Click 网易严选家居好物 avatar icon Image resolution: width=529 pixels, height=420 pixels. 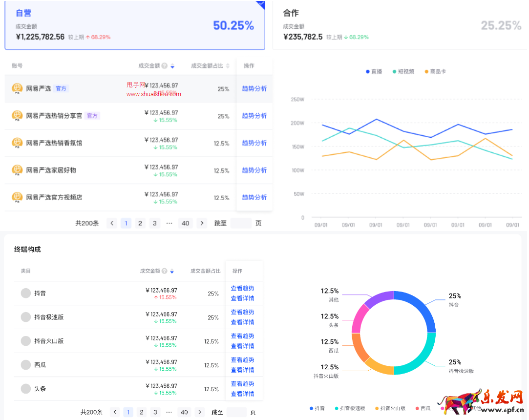point(17,170)
